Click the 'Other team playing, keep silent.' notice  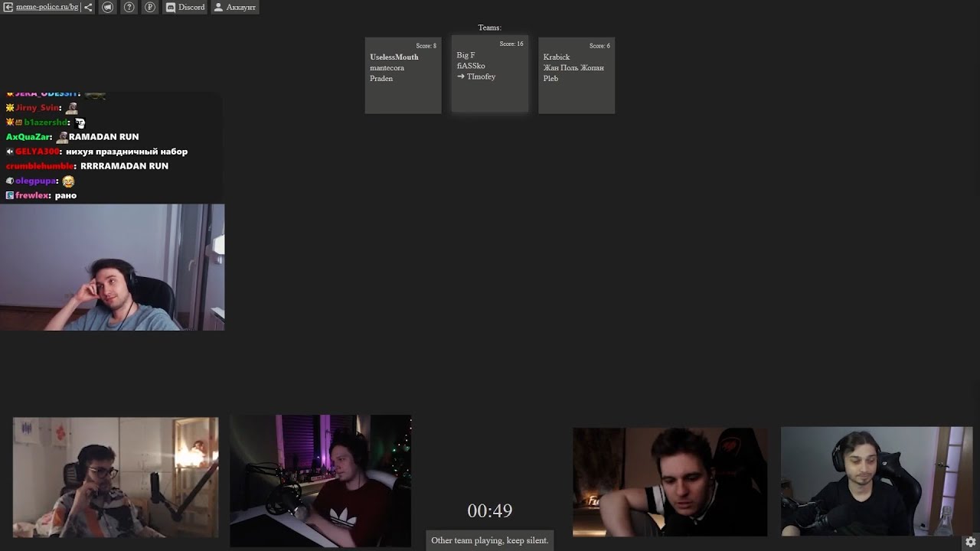490,540
